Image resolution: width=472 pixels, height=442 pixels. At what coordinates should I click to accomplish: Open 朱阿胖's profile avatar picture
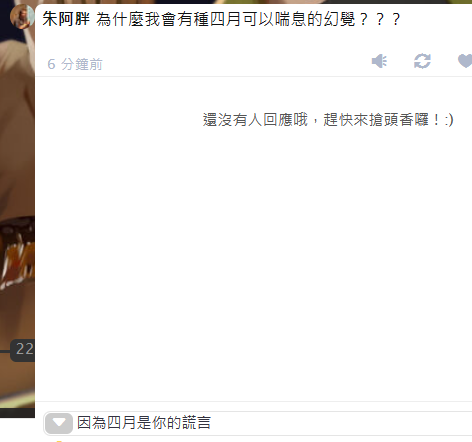22,16
